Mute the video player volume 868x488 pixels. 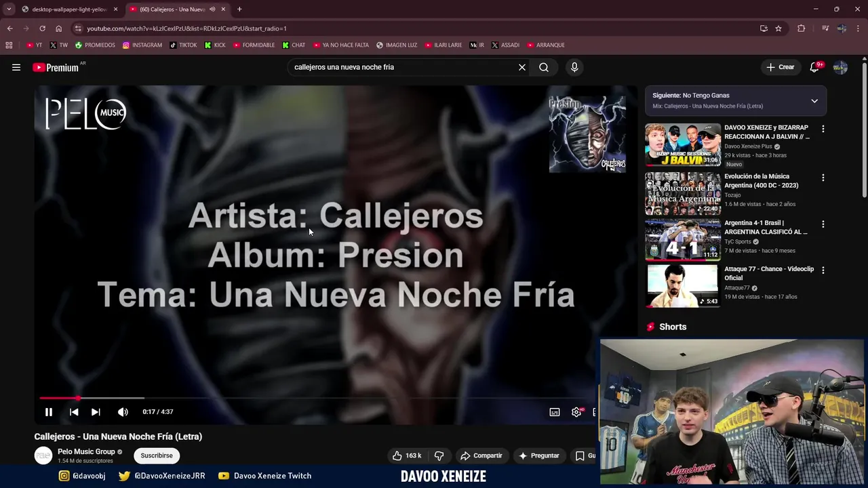tap(123, 411)
